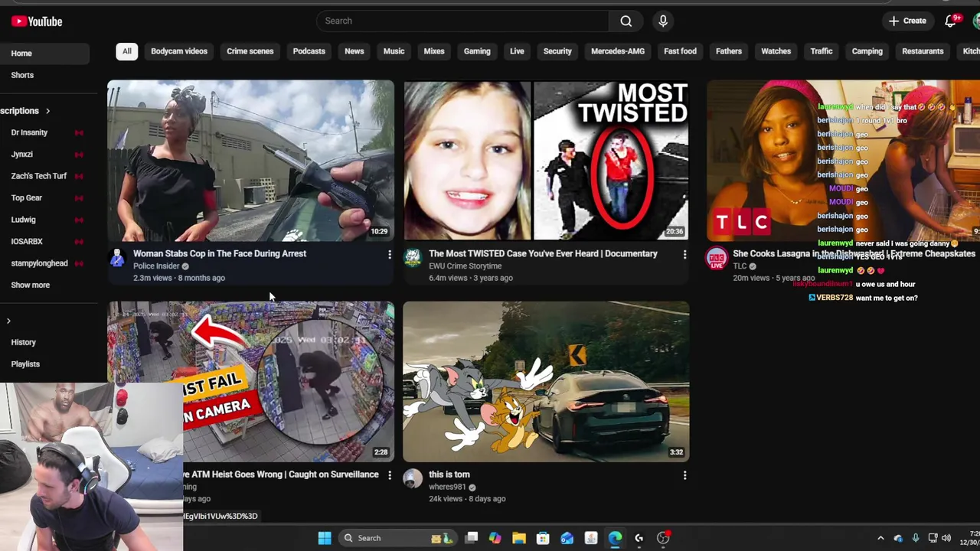Select the Watches chip
This screenshot has height=551, width=980.
tap(776, 51)
